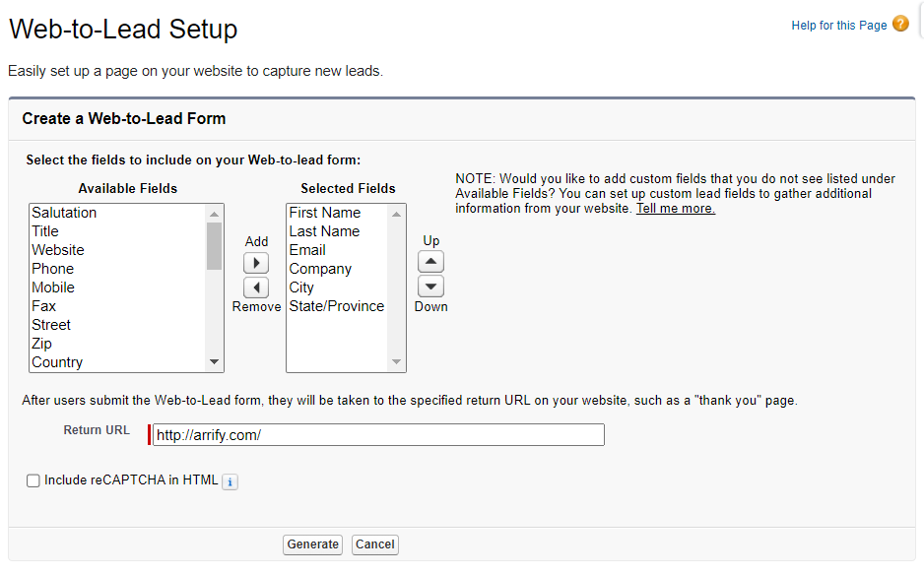Select Email in Selected Fields
Viewport: 924px width, 575px height.
point(307,249)
